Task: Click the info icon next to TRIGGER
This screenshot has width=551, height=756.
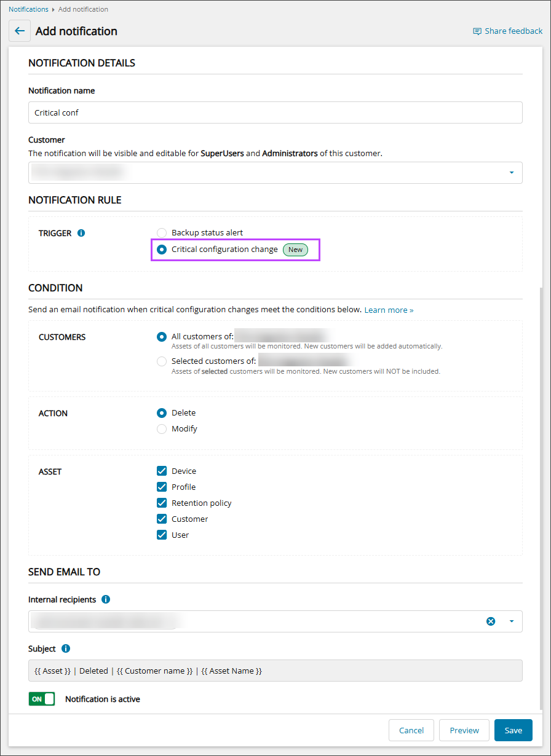Action: tap(81, 233)
